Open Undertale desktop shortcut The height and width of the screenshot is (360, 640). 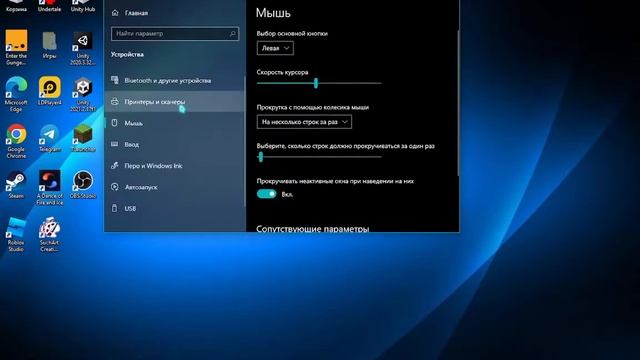pyautogui.click(x=49, y=6)
